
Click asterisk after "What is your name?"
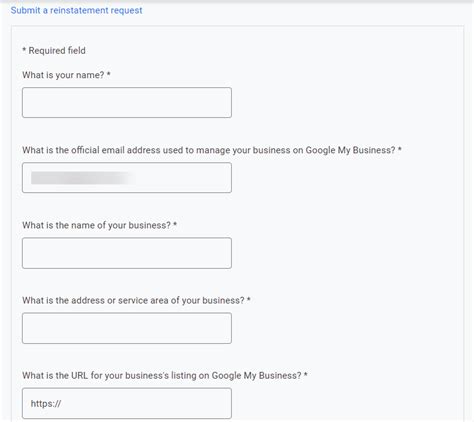(109, 74)
